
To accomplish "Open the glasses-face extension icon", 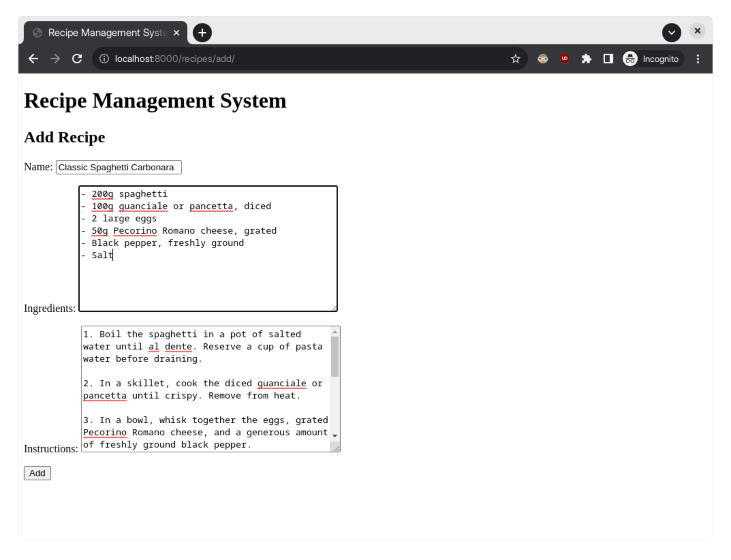I will [543, 59].
